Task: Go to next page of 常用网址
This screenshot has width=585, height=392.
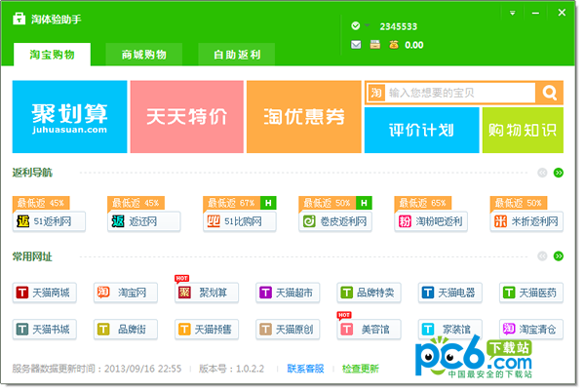Action: pos(559,256)
